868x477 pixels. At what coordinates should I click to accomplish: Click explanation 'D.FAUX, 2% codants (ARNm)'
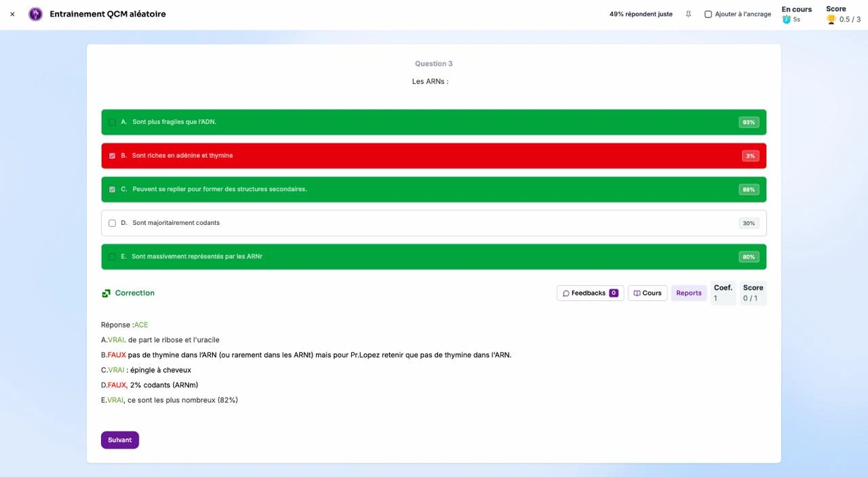[149, 386]
